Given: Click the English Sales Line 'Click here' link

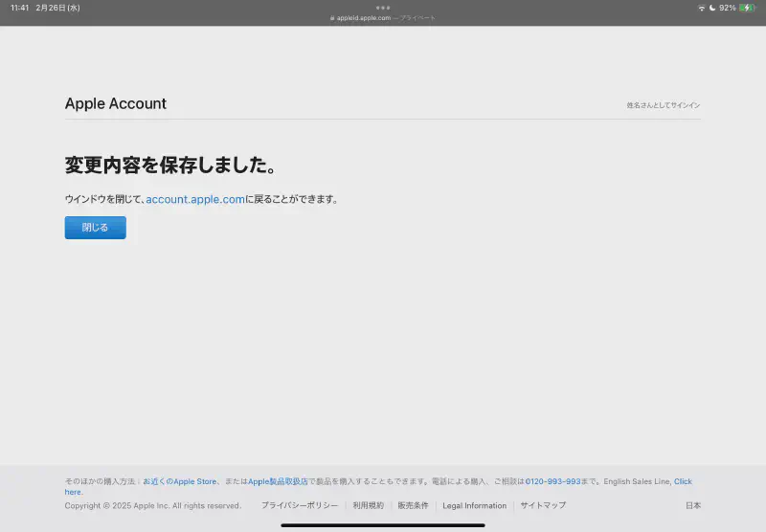Looking at the screenshot, I should point(683,481).
